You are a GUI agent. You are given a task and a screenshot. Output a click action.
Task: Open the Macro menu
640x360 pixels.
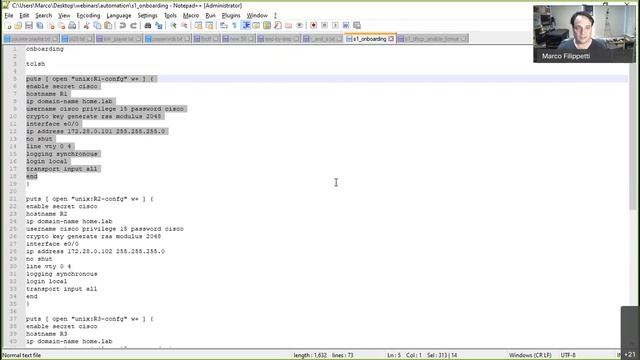191,16
